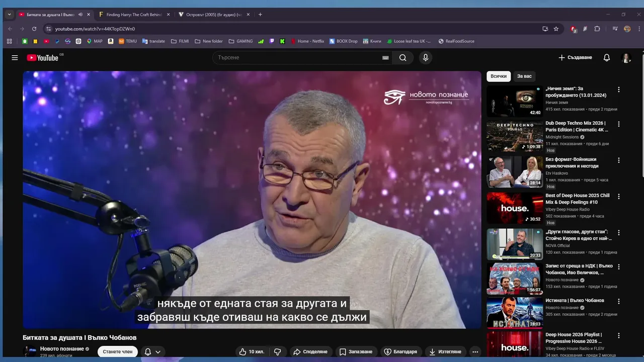644x362 pixels.
Task: Open the GAMING bookmarks folder
Action: tap(240, 41)
